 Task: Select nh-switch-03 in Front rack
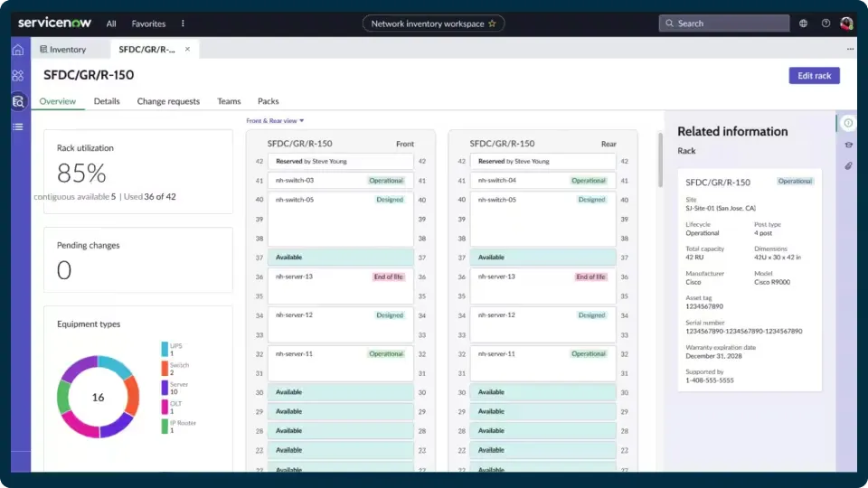point(341,181)
